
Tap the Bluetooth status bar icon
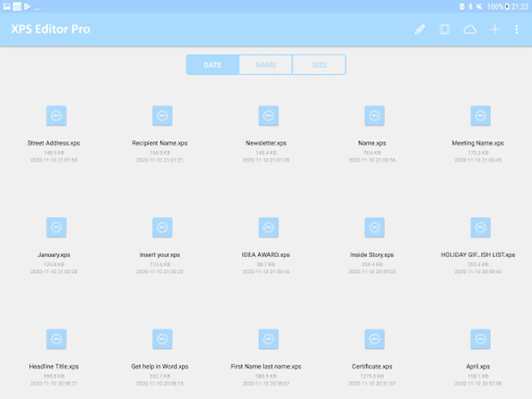tap(470, 7)
